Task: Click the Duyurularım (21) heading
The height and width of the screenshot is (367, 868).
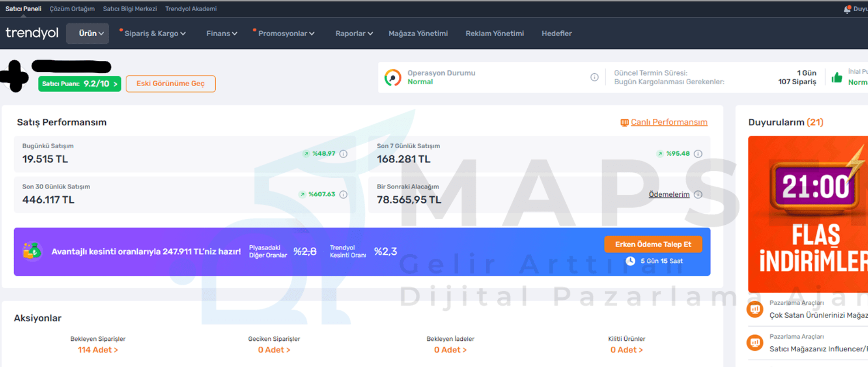Action: click(786, 122)
